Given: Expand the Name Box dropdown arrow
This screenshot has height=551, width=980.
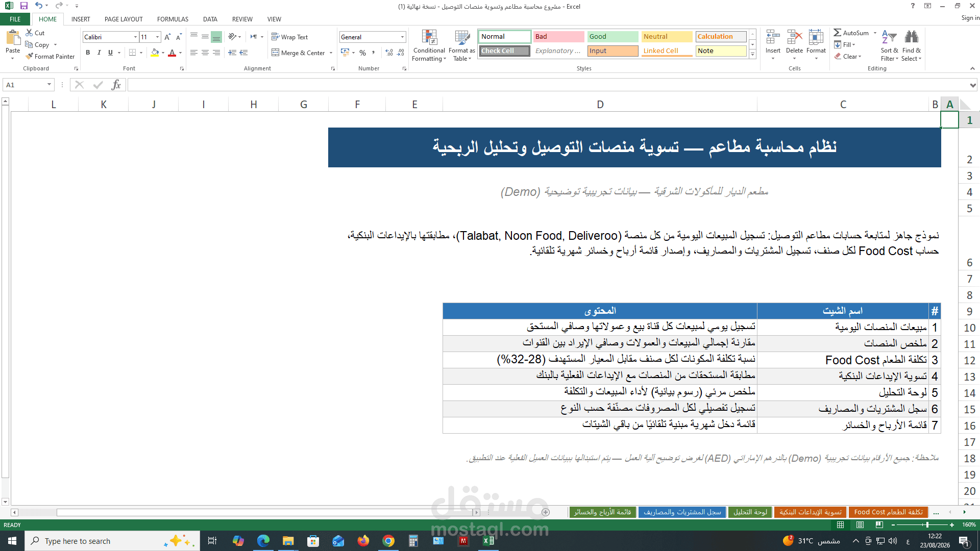Looking at the screenshot, I should 49,85.
